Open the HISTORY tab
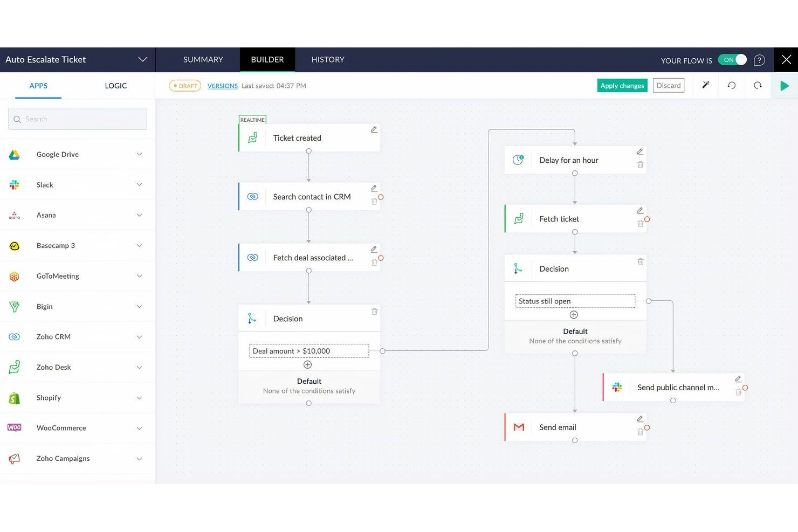This screenshot has height=532, width=798. [327, 59]
